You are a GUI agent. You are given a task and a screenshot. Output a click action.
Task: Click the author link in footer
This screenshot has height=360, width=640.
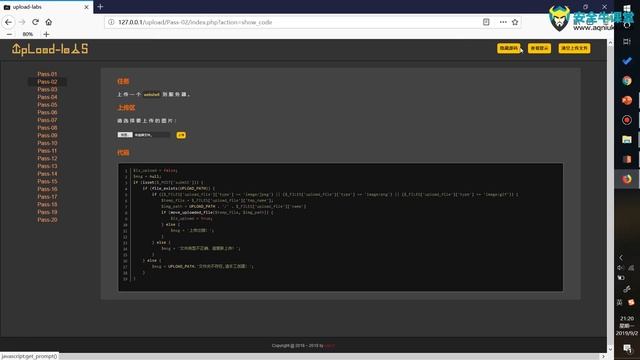[330, 346]
